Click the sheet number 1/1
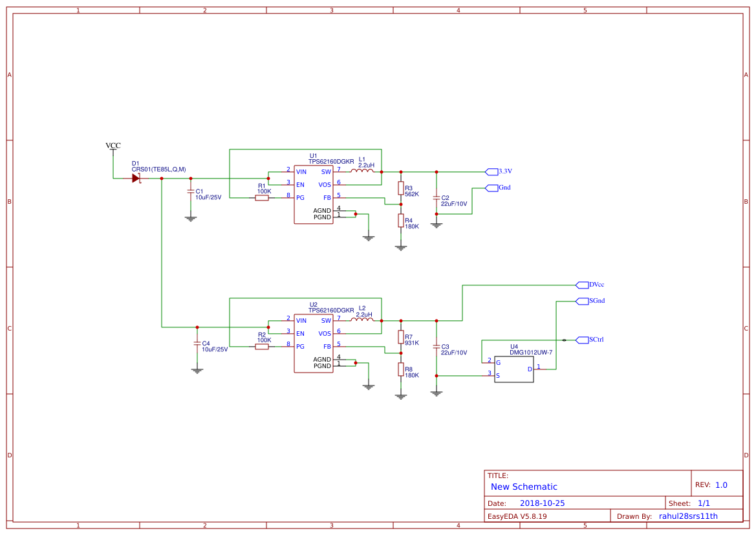 704,503
